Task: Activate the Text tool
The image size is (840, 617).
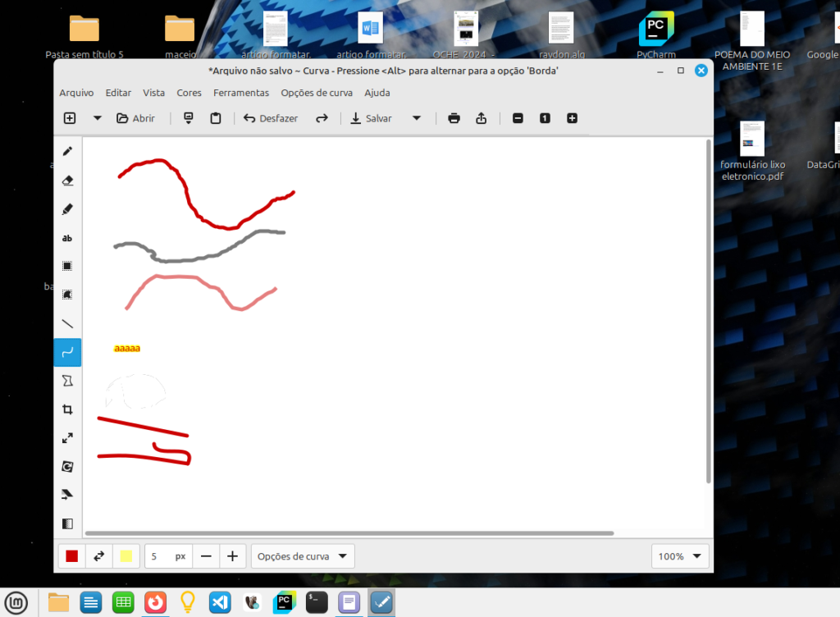Action: tap(68, 238)
